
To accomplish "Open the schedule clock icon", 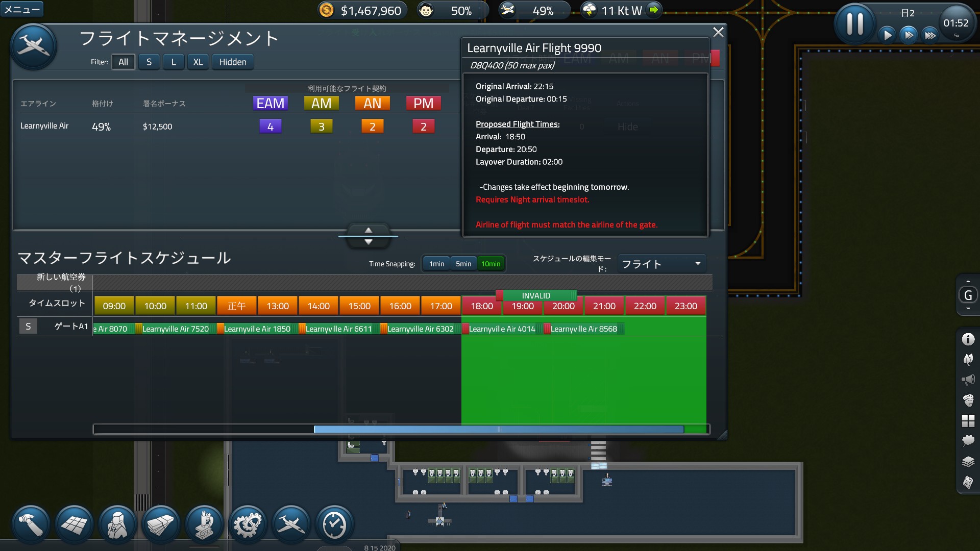I will pyautogui.click(x=334, y=524).
